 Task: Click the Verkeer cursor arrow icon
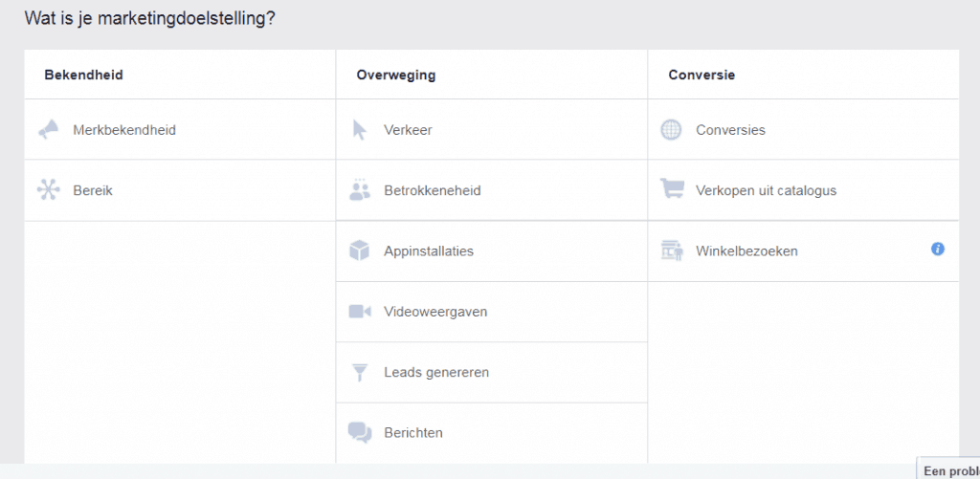[360, 130]
